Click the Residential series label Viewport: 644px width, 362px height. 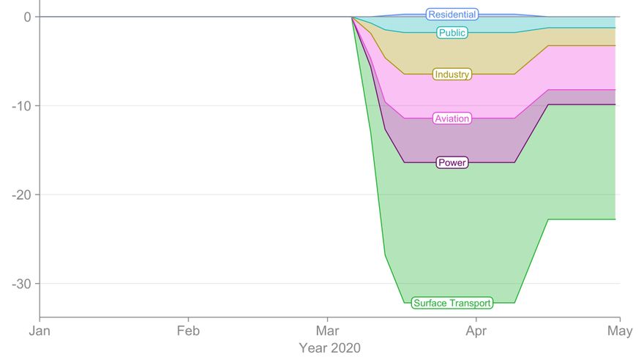[452, 15]
